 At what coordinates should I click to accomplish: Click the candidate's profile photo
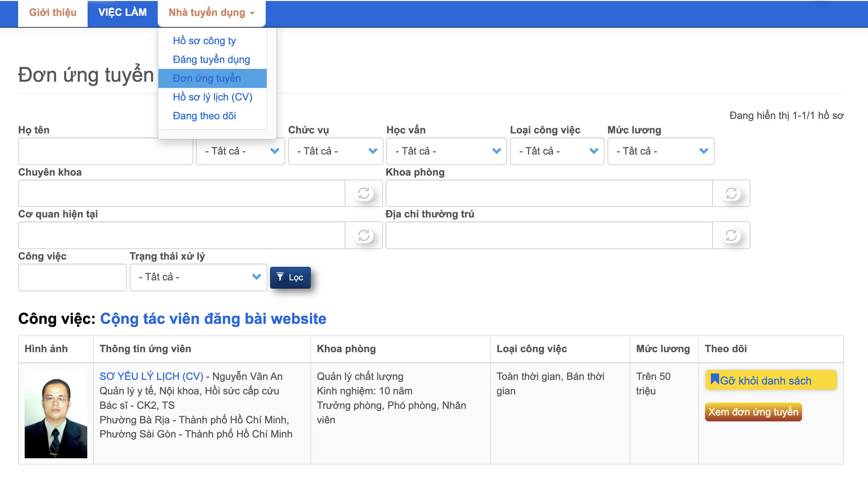point(56,414)
